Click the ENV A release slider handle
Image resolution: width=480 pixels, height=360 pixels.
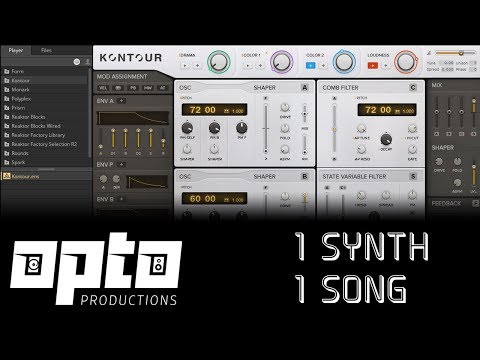pos(163,141)
